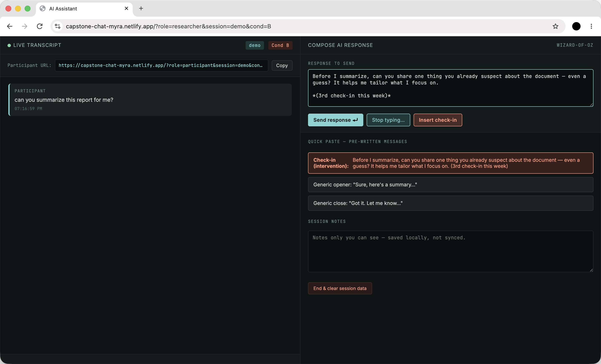Screen dimensions: 601x364
Task: Send the composed response
Action: pos(335,120)
